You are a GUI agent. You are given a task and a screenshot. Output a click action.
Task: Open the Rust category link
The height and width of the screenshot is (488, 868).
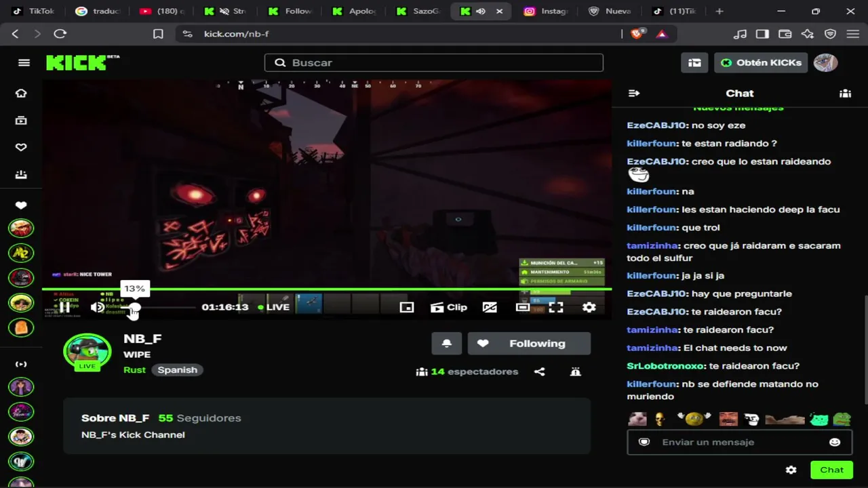pyautogui.click(x=134, y=370)
